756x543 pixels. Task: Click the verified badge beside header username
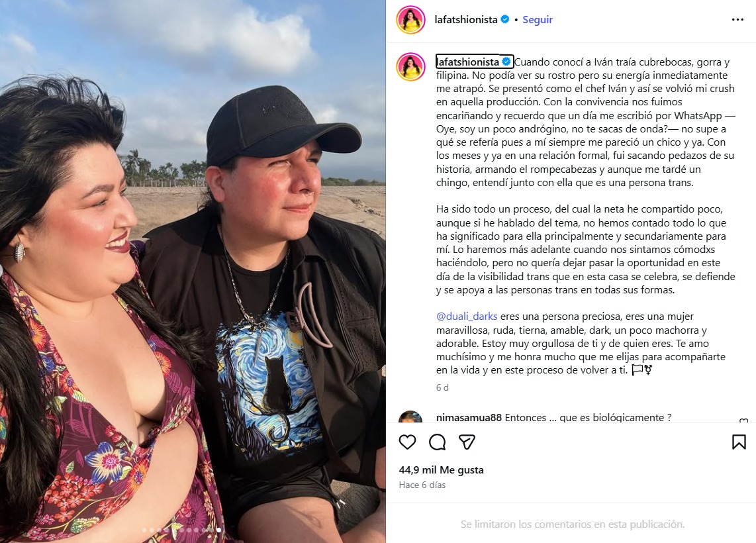click(505, 19)
